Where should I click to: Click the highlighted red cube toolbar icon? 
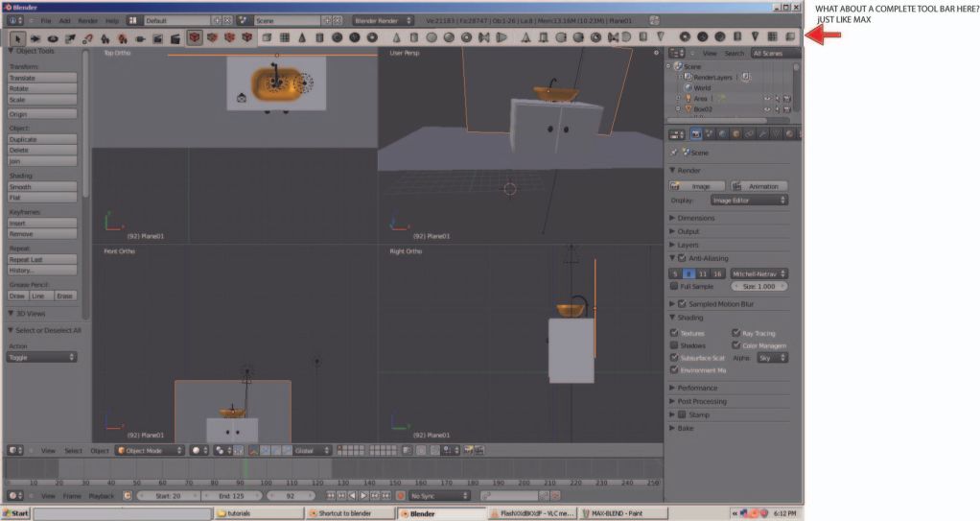(195, 37)
